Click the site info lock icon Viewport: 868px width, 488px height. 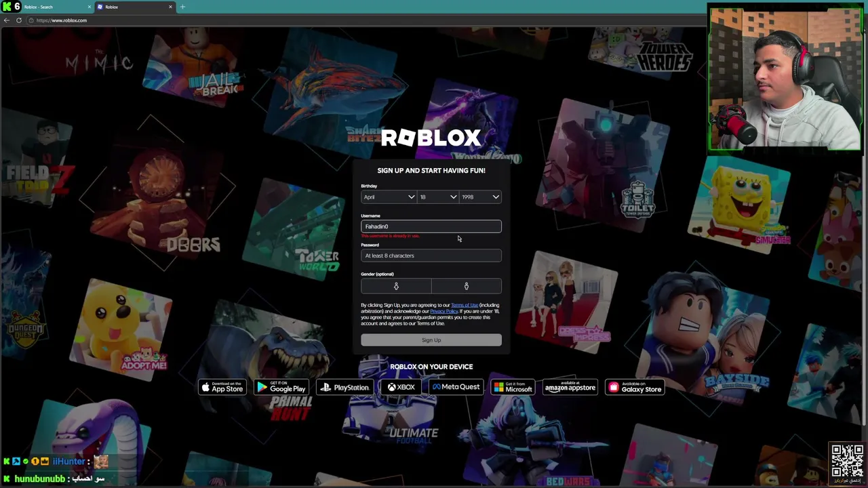[x=31, y=20]
